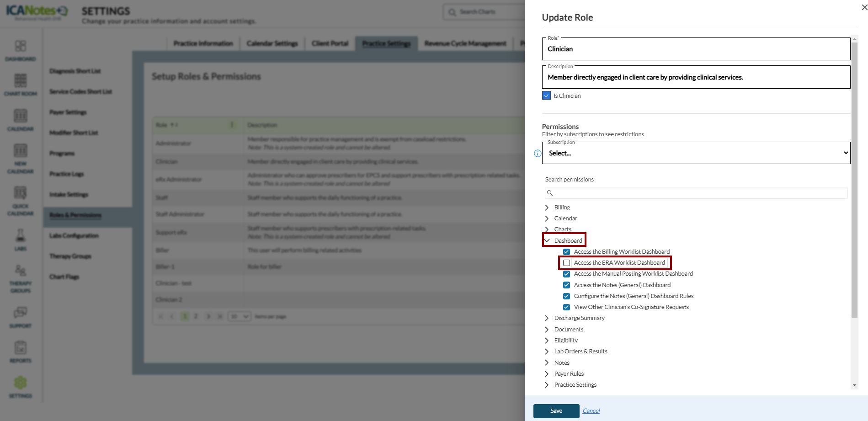Open the New Calendar sidebar icon
868x421 pixels.
21,150
